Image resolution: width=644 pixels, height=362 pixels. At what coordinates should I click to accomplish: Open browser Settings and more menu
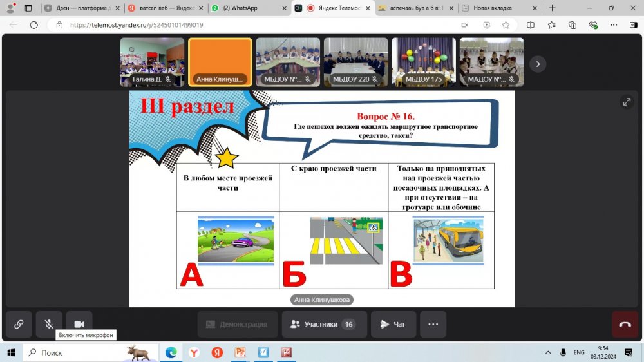pyautogui.click(x=614, y=25)
